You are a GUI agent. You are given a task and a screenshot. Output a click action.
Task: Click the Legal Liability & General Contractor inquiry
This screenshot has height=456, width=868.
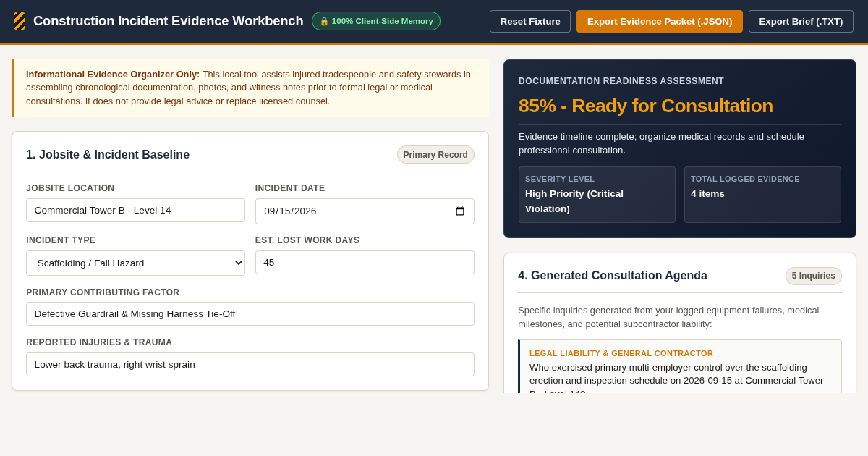[680, 367]
